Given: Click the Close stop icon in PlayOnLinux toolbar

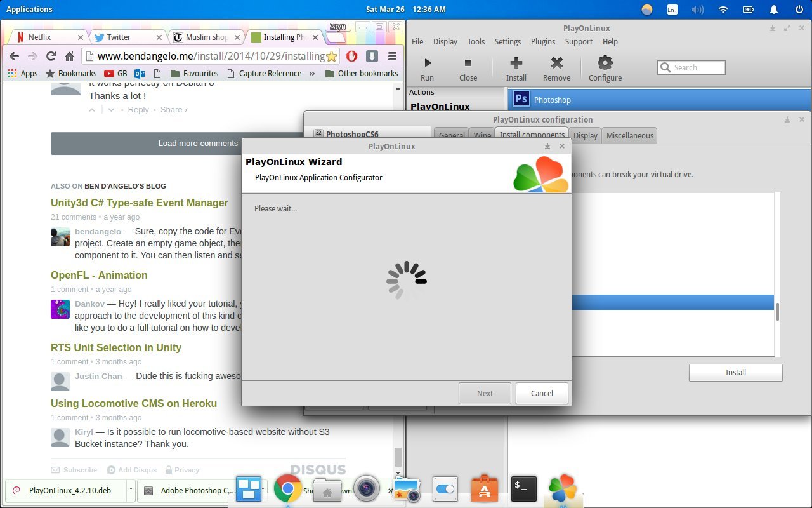Looking at the screenshot, I should pyautogui.click(x=468, y=63).
